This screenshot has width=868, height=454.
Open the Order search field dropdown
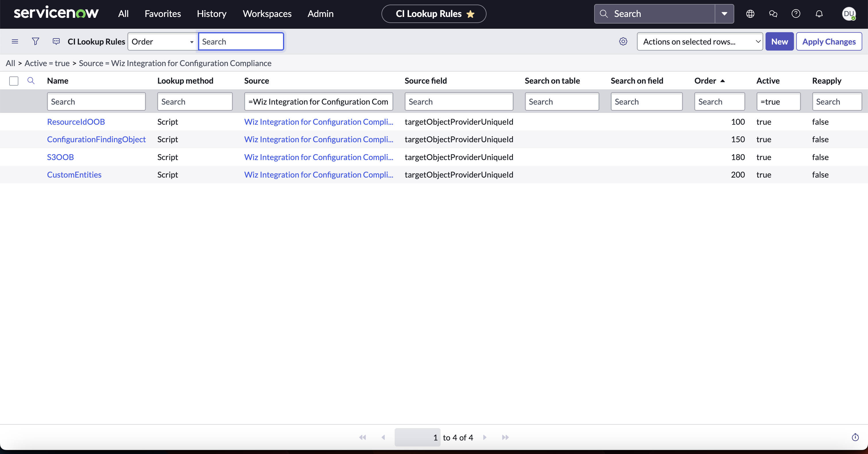click(162, 41)
